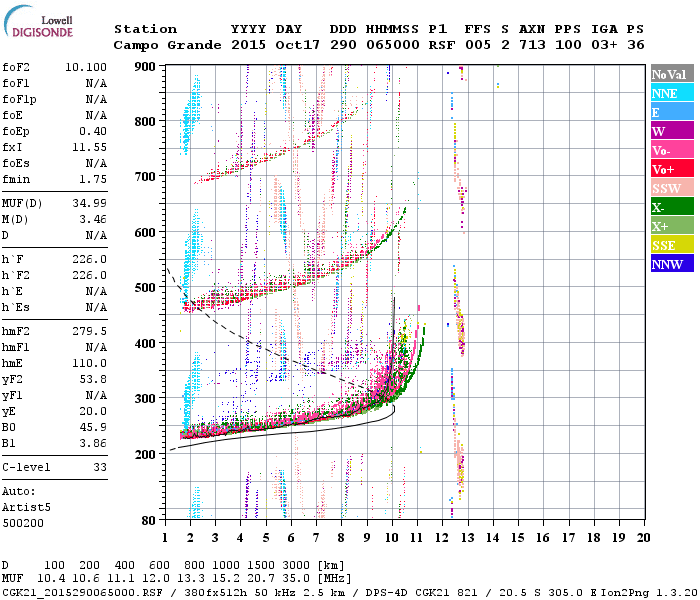The width and height of the screenshot is (700, 600).
Task: Click the foF2 value 10.100
Action: click(86, 67)
